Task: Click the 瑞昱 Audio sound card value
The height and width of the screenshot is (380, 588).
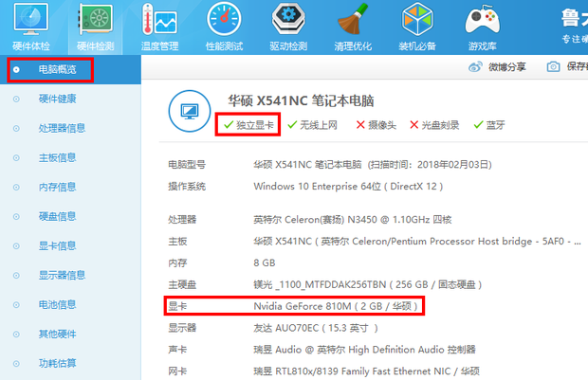Action: coord(364,350)
